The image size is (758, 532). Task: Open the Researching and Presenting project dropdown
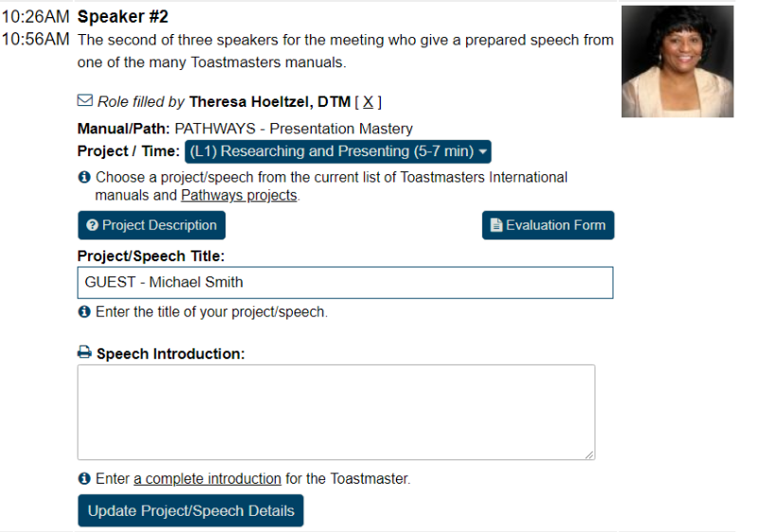point(338,151)
